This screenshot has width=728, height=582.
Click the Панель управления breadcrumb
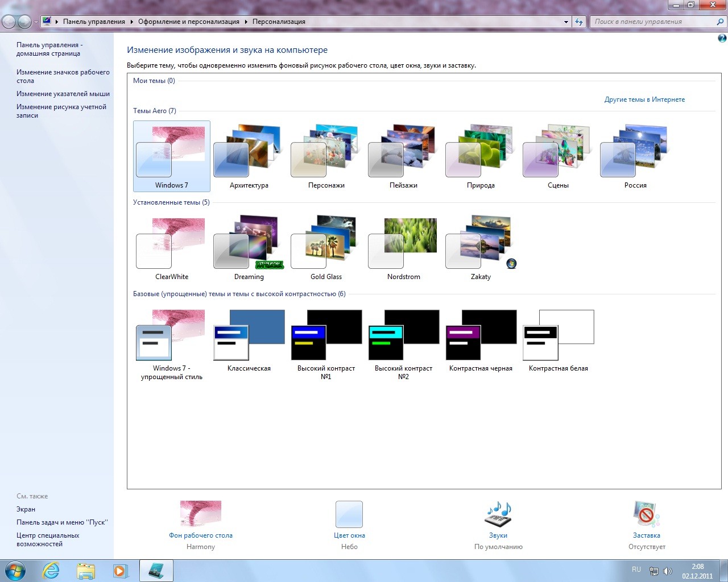tap(94, 22)
